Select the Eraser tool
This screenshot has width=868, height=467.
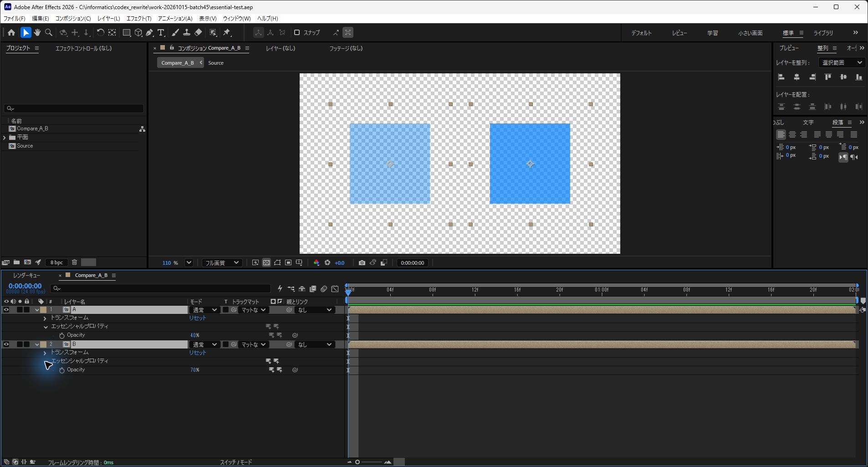coord(198,33)
